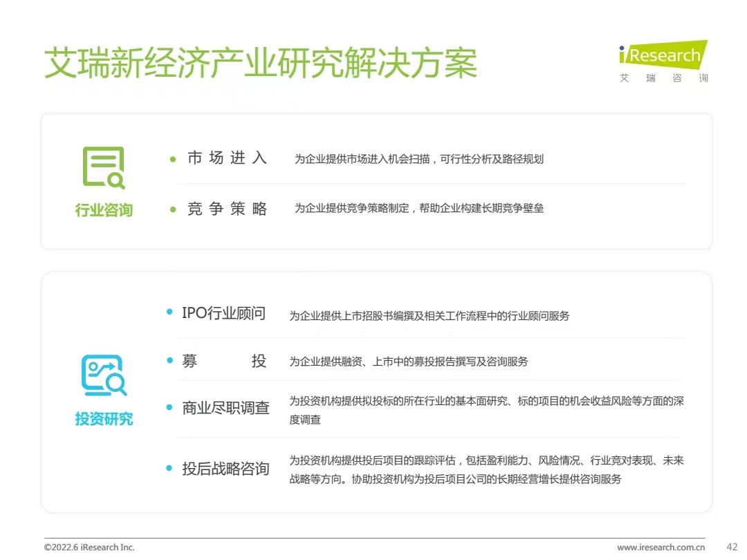Image resolution: width=747 pixels, height=560 pixels.
Task: Click the blue bullet beside 募投
Action: click(x=168, y=360)
